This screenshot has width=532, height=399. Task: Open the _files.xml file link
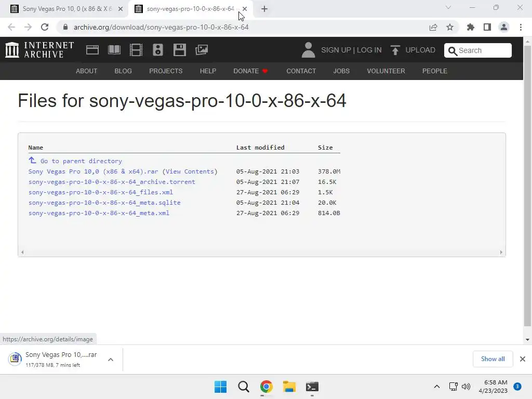(101, 192)
